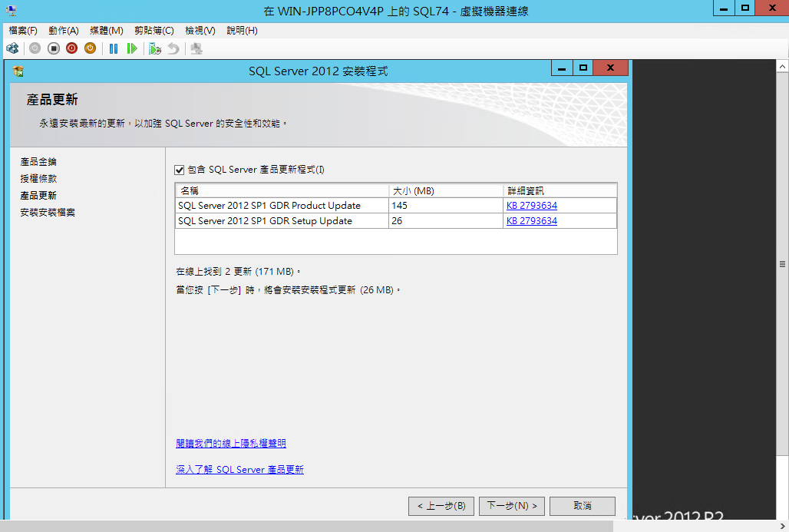Open the 說明(H) menu
Viewport: 789px width, 532px height.
pos(242,31)
